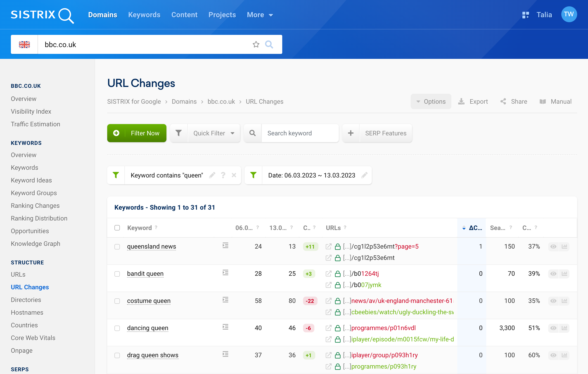
Task: Click the search magnifier in domain bar
Action: (269, 45)
